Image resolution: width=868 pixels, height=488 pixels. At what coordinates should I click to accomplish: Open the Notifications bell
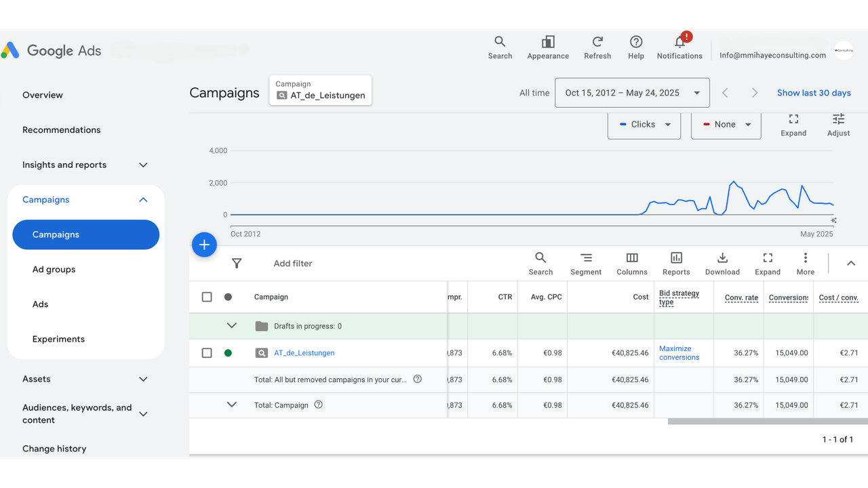click(679, 46)
